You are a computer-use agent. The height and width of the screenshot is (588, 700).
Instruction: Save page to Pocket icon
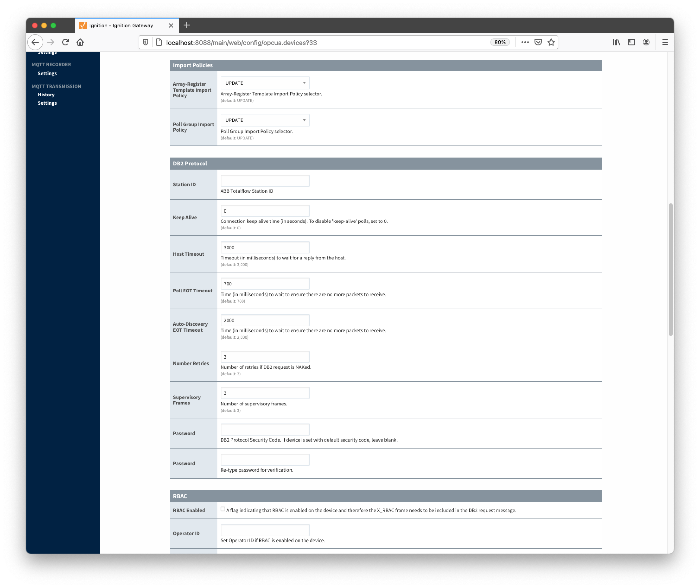[538, 42]
